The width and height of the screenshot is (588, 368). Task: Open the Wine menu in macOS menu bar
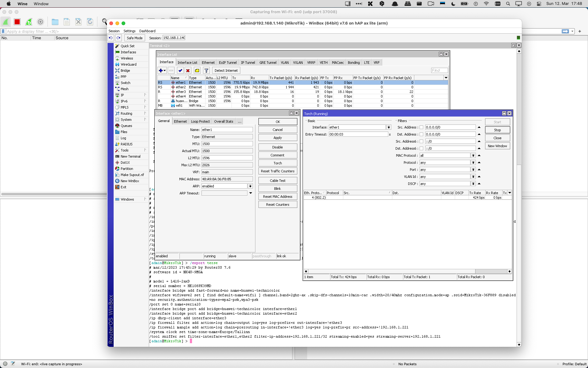pos(22,4)
